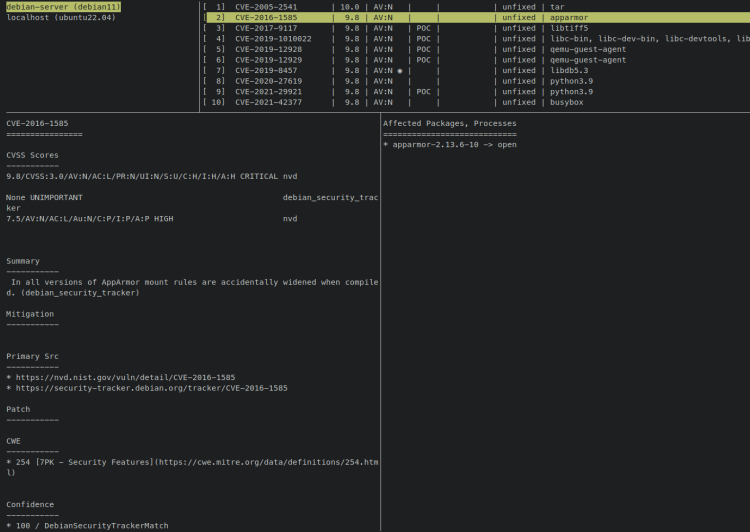Click the 9.8 CVSS:3.0 CRITICAL score line
The height and width of the screenshot is (532, 750).
pos(152,176)
